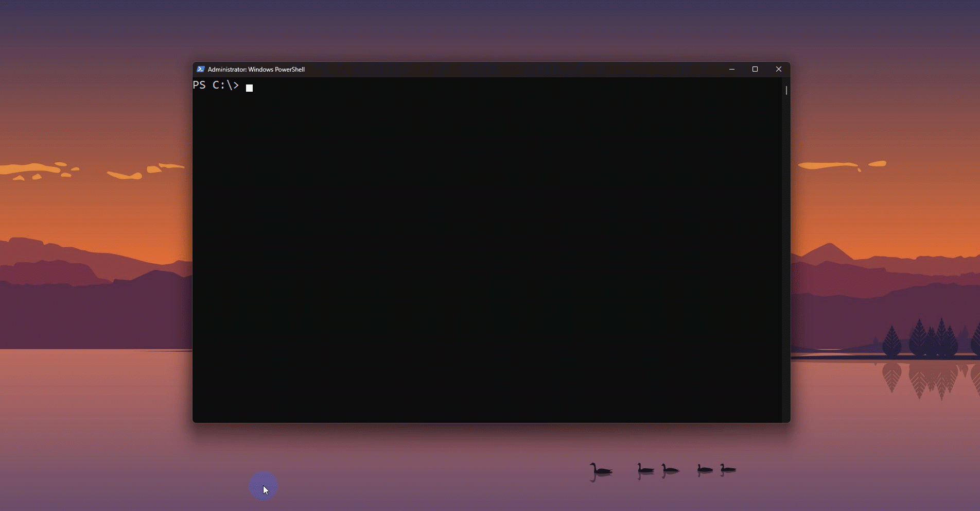980x511 pixels.
Task: Click the terminal's vertical scrollbar thumb
Action: pyautogui.click(x=786, y=91)
